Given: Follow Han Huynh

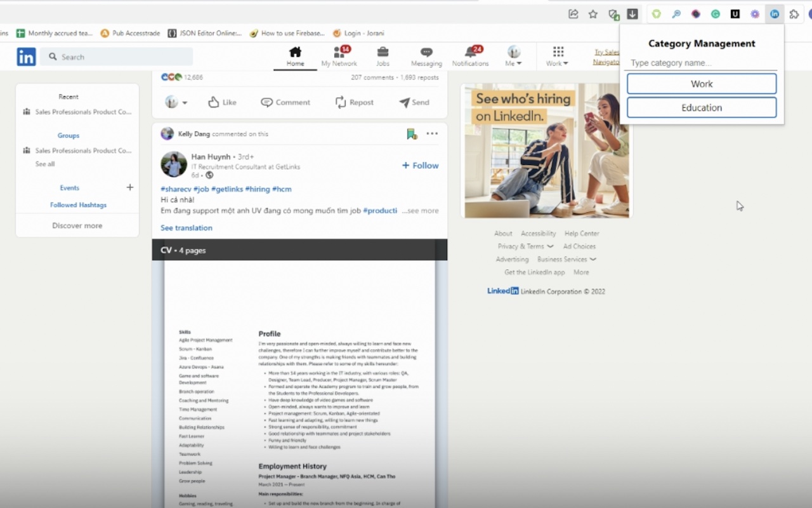Looking at the screenshot, I should [420, 165].
